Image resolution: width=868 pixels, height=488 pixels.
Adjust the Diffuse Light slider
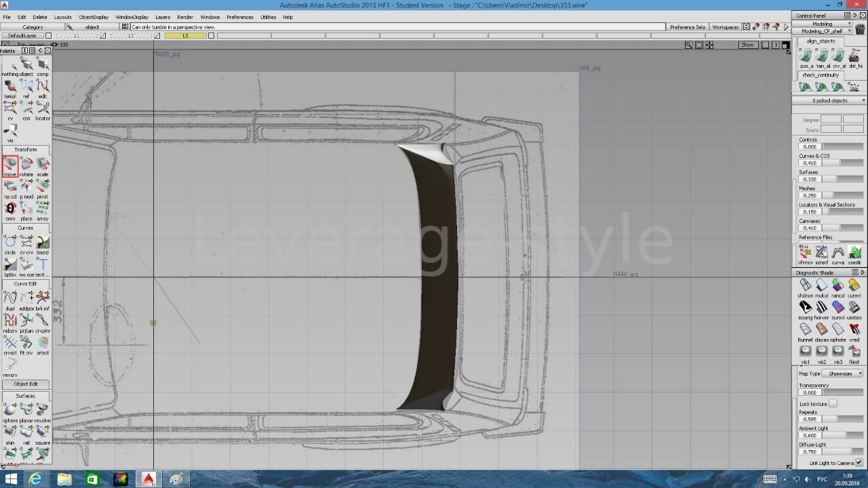[x=842, y=452]
